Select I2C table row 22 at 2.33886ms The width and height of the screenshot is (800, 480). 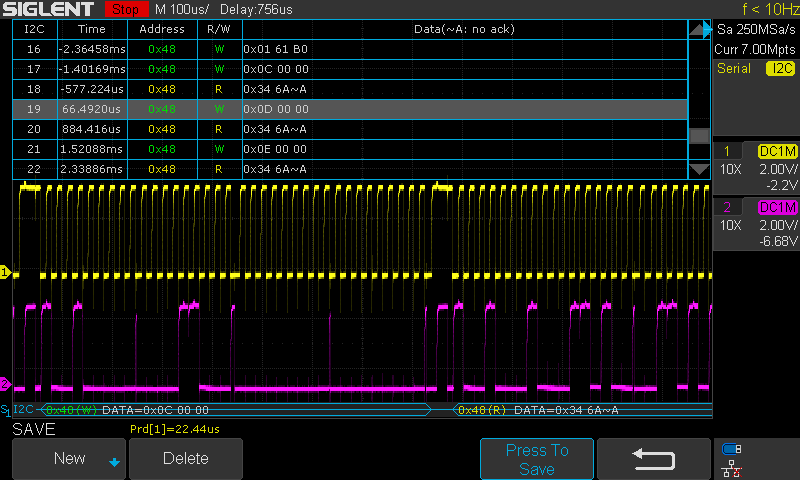(x=350, y=169)
